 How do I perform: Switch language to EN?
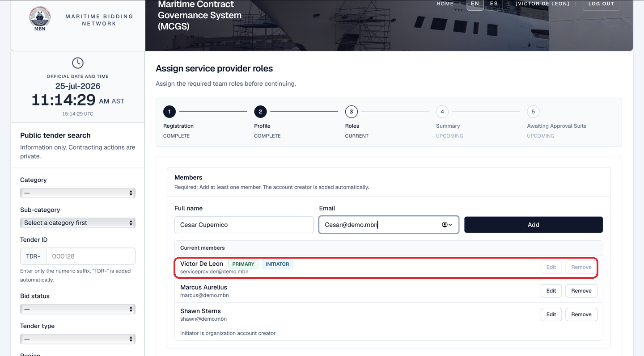tap(475, 4)
